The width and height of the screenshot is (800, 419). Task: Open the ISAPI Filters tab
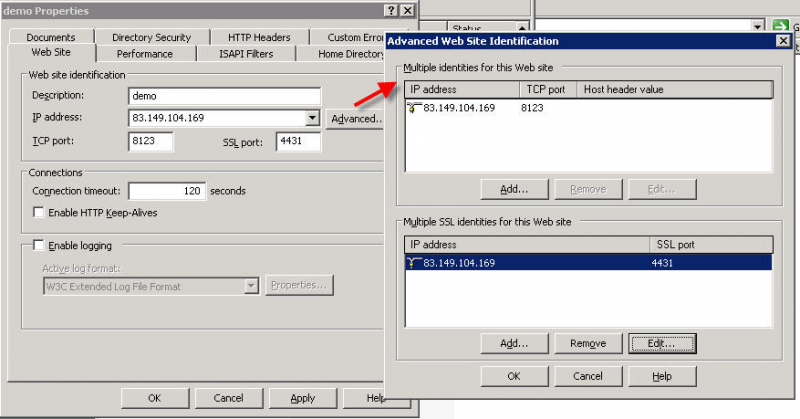coord(246,54)
